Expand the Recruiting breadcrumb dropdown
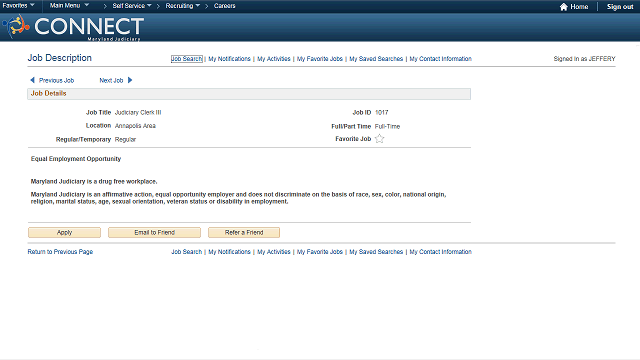The height and width of the screenshot is (360, 640). click(182, 6)
